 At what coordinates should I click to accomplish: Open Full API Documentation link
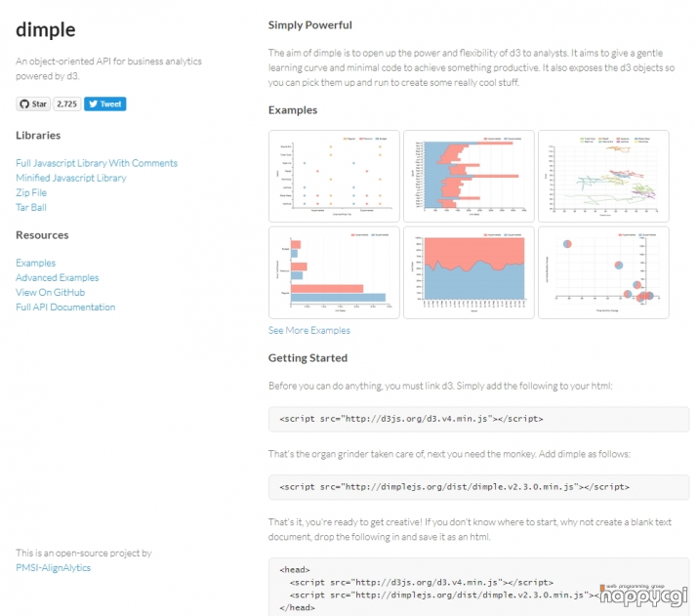coord(65,307)
